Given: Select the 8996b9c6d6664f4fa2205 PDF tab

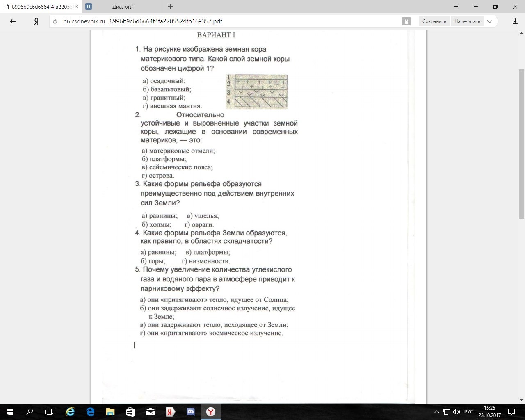Looking at the screenshot, I should (39, 7).
